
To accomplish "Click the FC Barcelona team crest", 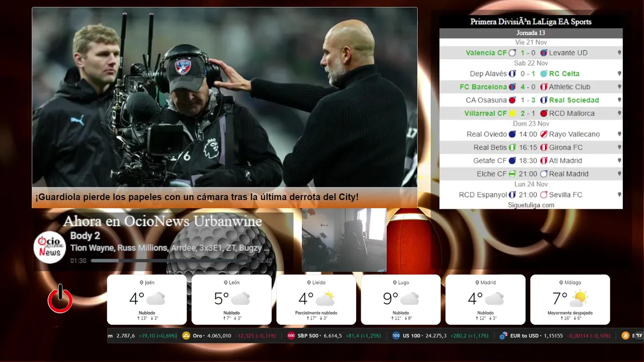I will (x=512, y=87).
